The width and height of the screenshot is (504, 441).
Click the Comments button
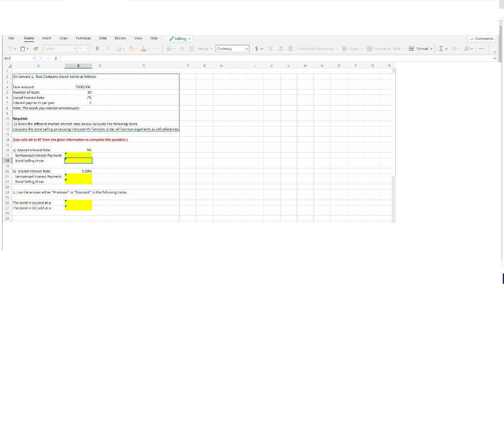[481, 38]
